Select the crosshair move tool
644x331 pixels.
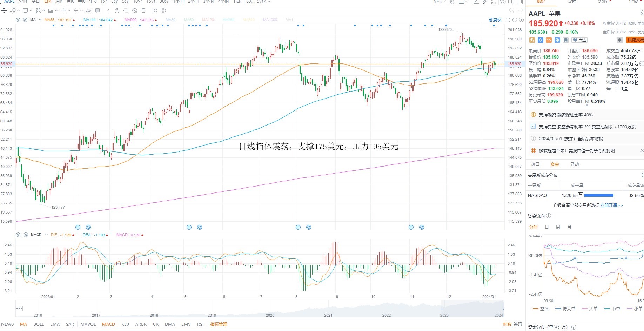tap(4, 11)
